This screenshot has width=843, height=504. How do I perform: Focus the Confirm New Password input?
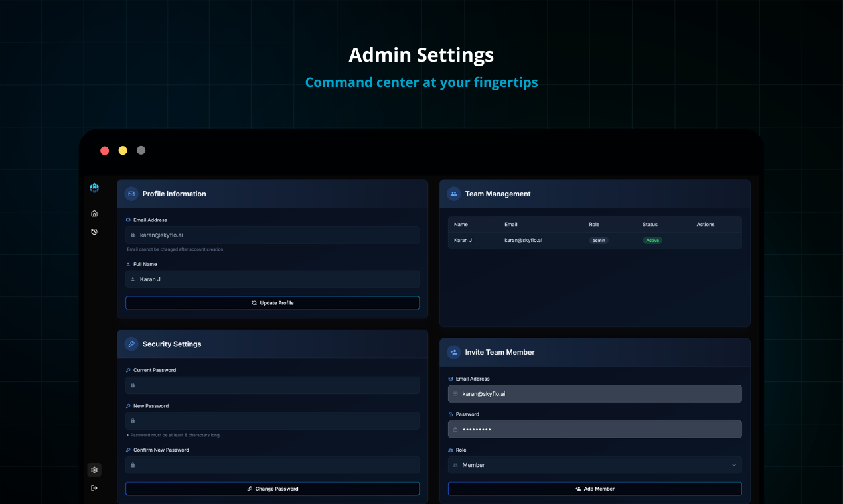pos(272,465)
